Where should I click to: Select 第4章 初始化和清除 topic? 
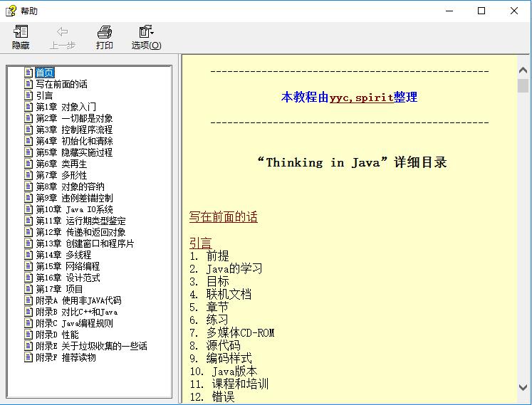tap(74, 141)
